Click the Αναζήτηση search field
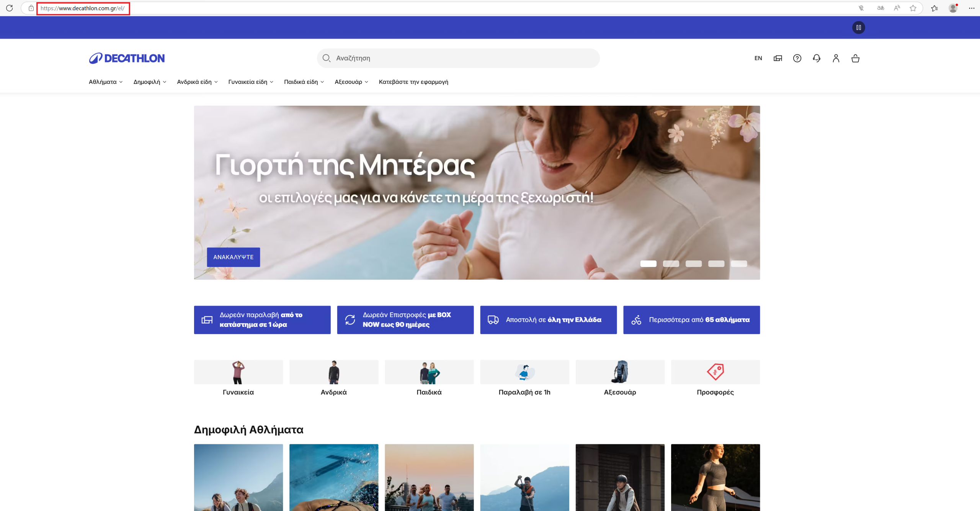 458,58
